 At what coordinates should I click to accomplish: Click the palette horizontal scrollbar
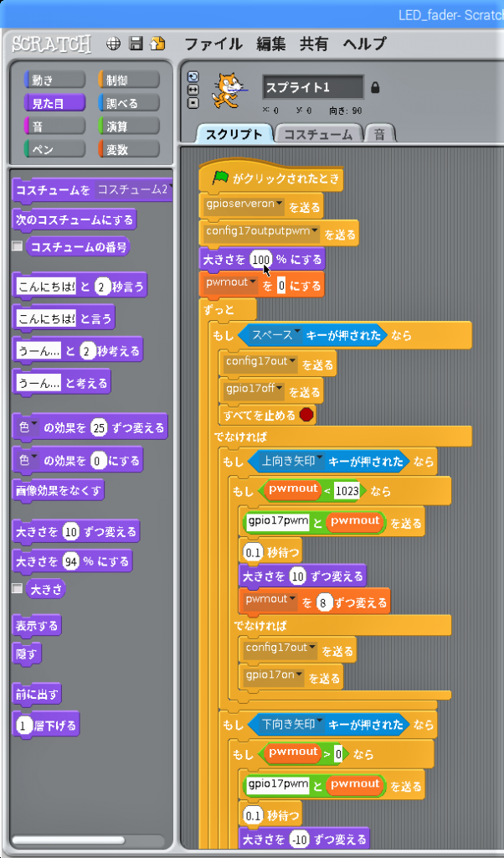click(69, 840)
